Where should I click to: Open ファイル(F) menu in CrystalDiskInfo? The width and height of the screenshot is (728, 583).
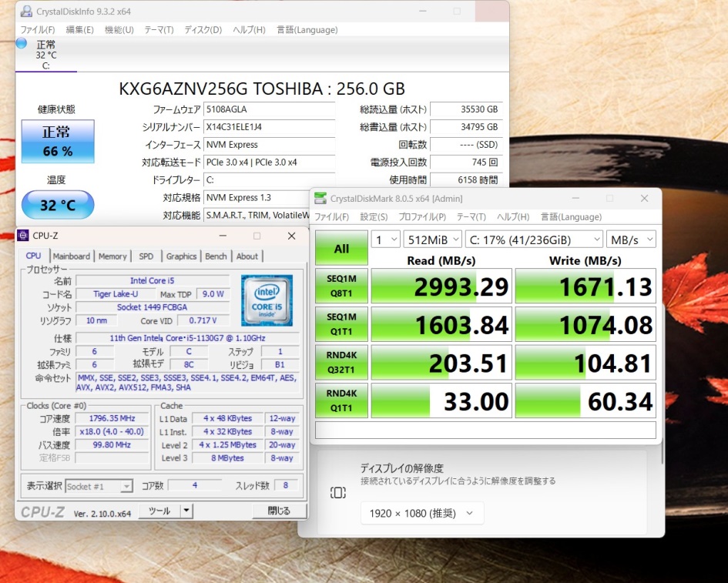coord(38,30)
